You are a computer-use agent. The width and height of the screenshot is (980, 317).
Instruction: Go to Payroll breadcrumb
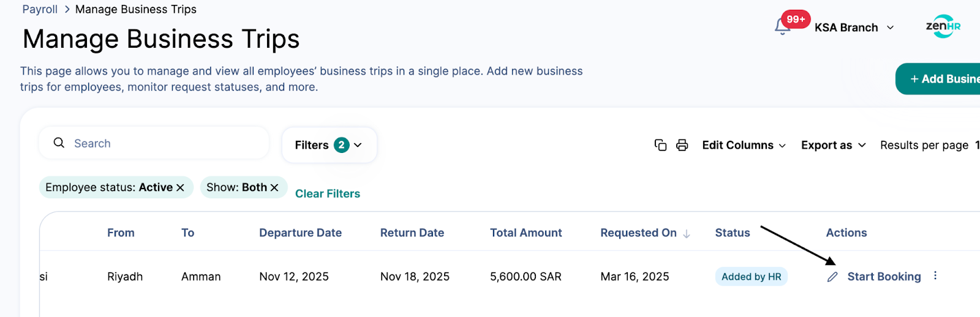coord(40,9)
